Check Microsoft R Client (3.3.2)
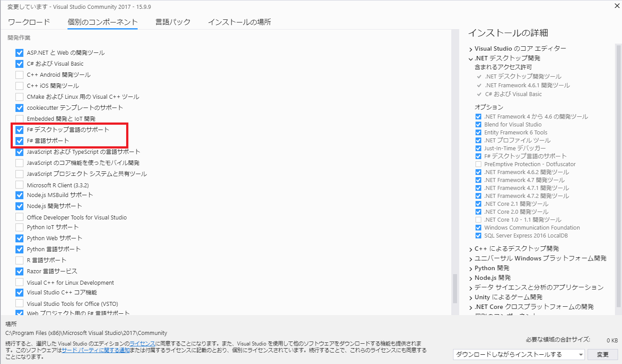Image resolution: width=622 pixels, height=364 pixels. (x=19, y=184)
